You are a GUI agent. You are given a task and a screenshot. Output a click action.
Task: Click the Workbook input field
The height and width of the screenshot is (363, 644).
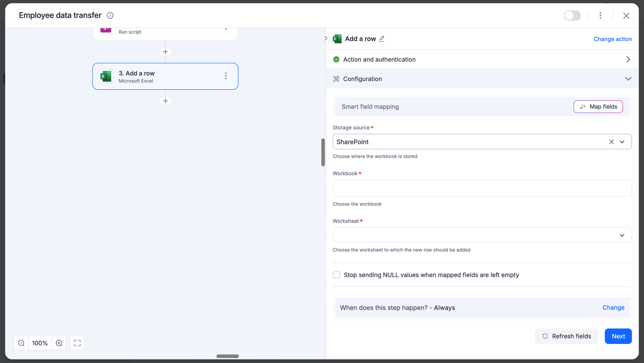(x=482, y=188)
